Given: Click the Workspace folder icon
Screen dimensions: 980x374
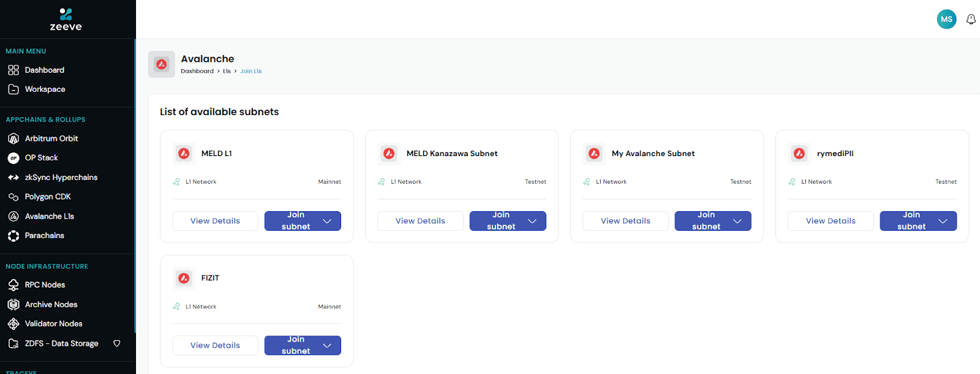Looking at the screenshot, I should (x=13, y=89).
